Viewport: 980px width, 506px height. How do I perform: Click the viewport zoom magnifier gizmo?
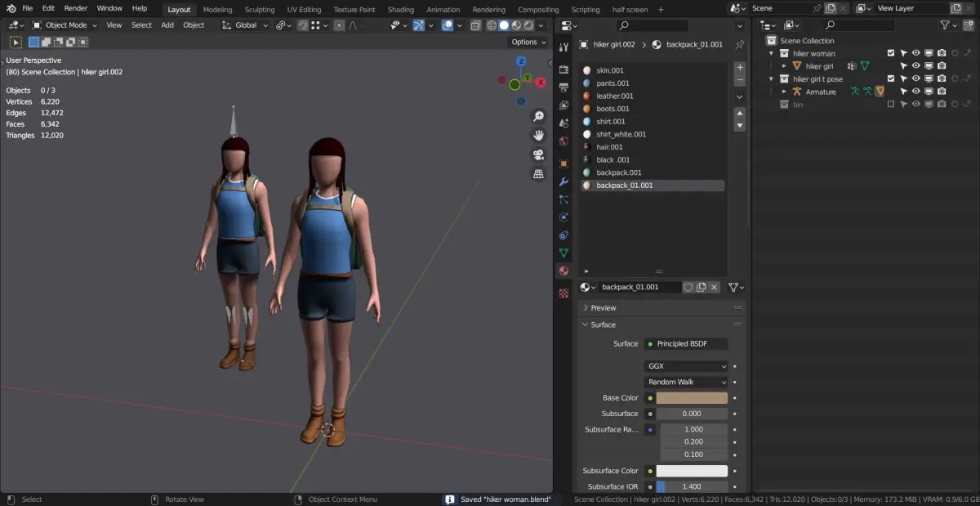point(538,116)
